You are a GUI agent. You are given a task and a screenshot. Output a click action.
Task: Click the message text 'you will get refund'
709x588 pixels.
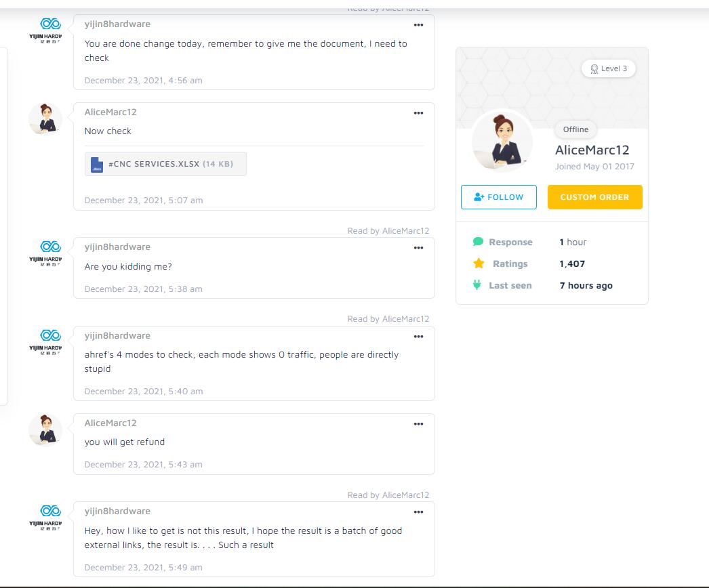pyautogui.click(x=125, y=442)
